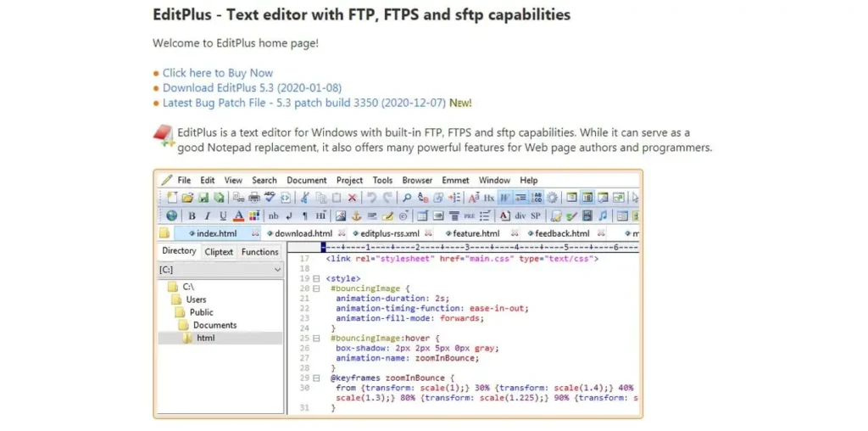Image resolution: width=868 pixels, height=431 pixels.
Task: Click the red X Delete icon
Action: [x=352, y=198]
